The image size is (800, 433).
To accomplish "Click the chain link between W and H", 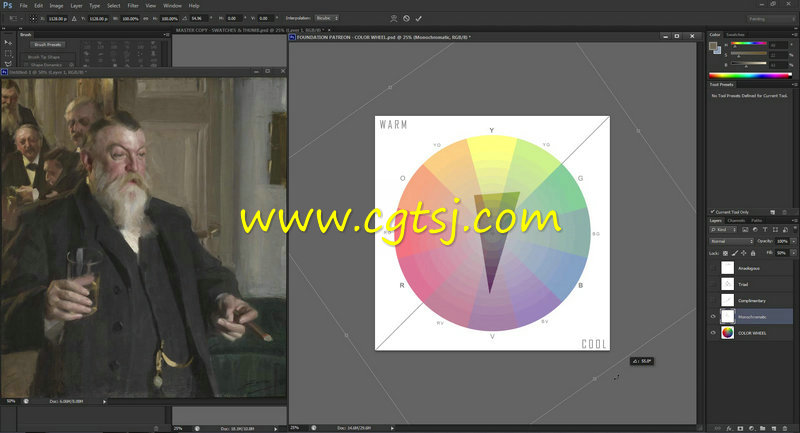I will click(x=146, y=18).
